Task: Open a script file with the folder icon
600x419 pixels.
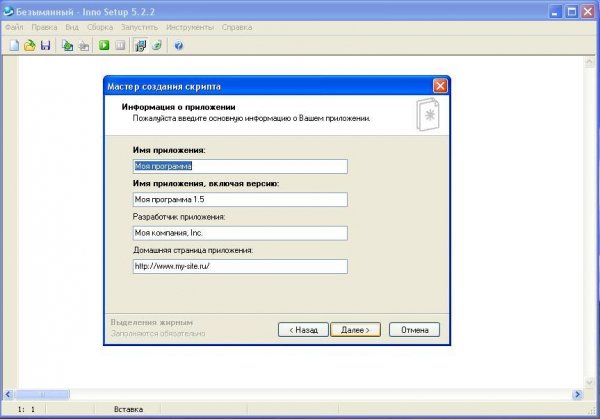Action: pos(29,46)
